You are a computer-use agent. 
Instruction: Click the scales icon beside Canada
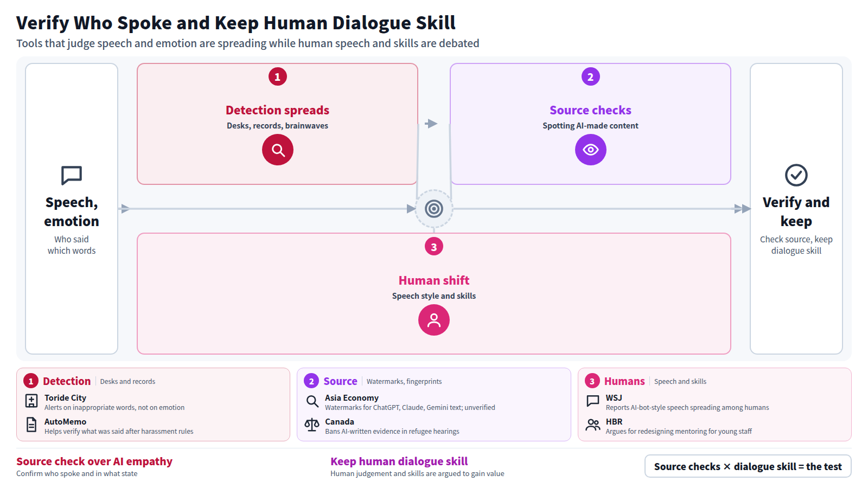312,425
